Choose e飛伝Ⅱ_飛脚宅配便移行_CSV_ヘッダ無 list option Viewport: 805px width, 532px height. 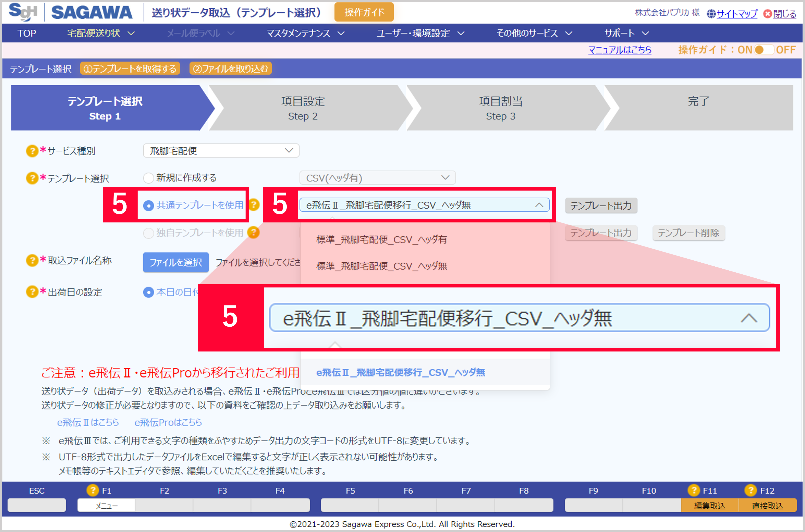click(425, 372)
